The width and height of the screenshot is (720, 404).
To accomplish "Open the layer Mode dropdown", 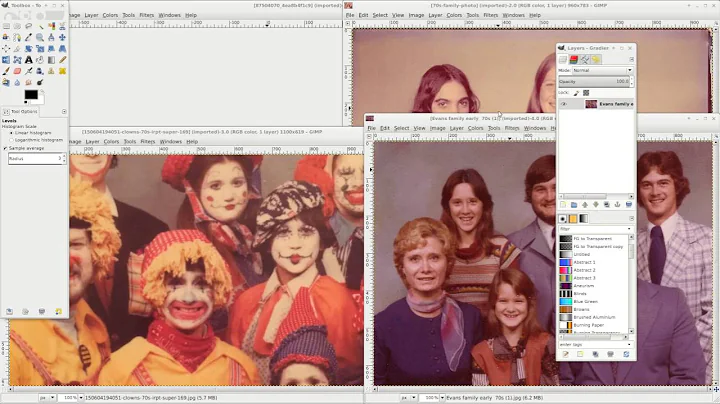I will 602,70.
